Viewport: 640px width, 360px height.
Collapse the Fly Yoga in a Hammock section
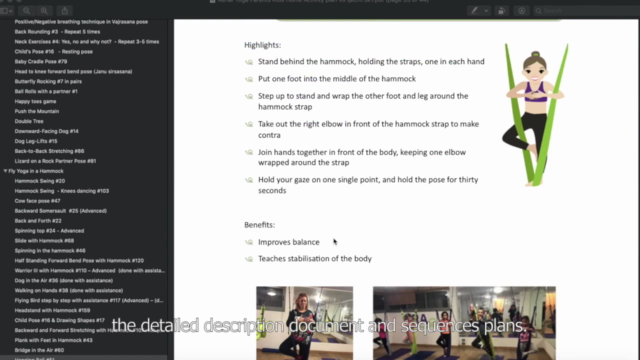[5, 171]
